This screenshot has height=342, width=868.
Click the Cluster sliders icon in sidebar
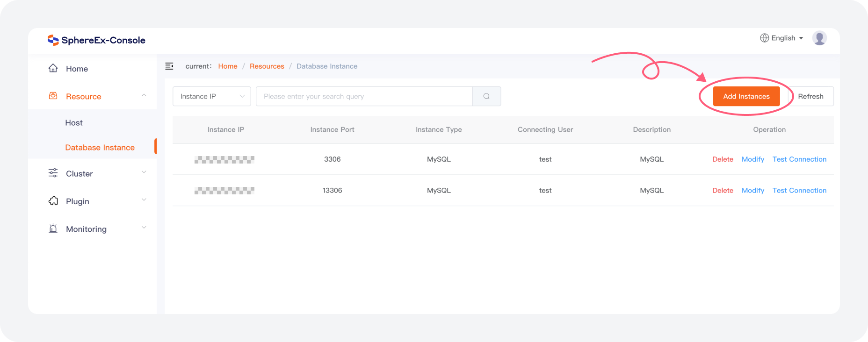pos(53,173)
